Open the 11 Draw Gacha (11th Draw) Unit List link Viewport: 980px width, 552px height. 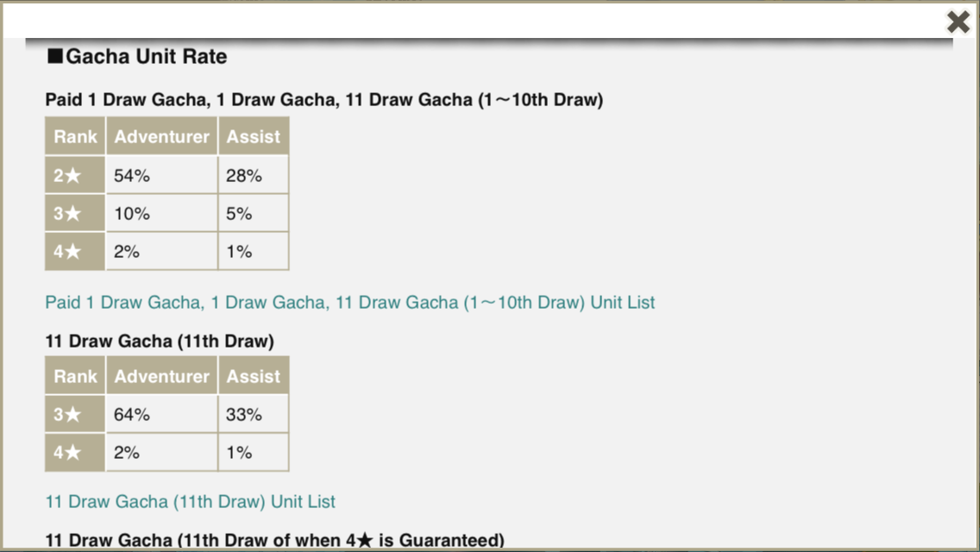click(190, 502)
